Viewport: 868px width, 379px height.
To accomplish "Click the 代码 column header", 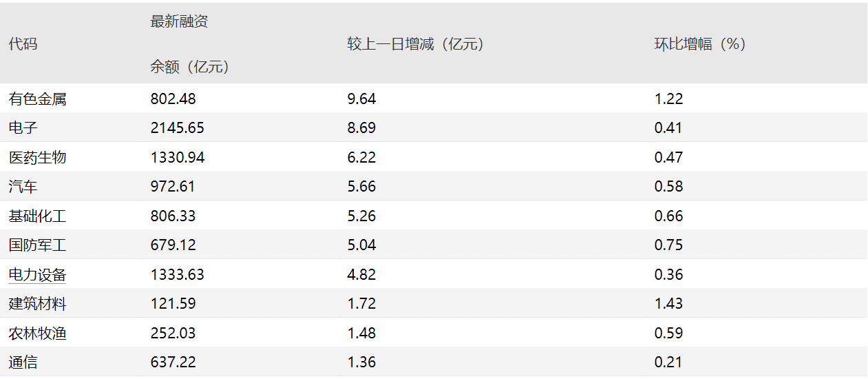I will point(23,44).
